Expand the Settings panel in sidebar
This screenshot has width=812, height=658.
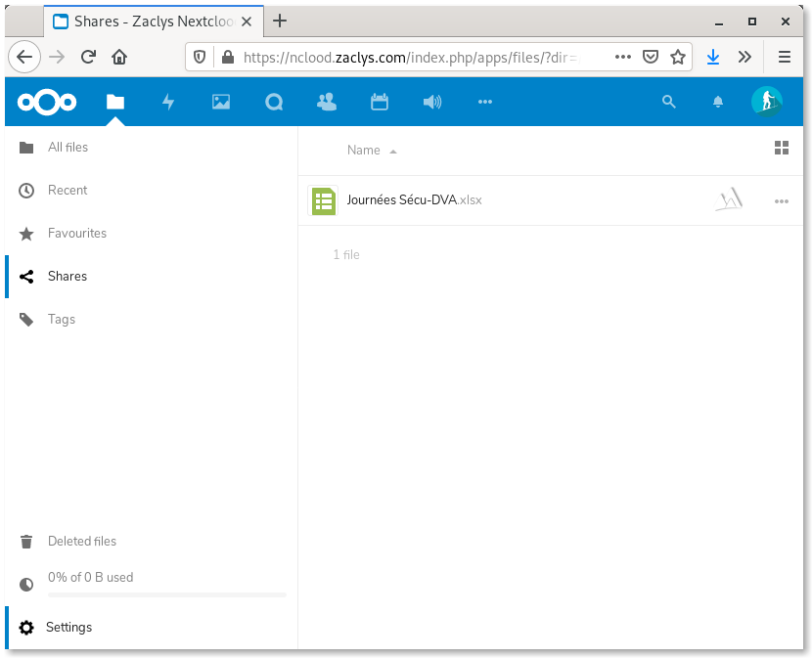(68, 628)
